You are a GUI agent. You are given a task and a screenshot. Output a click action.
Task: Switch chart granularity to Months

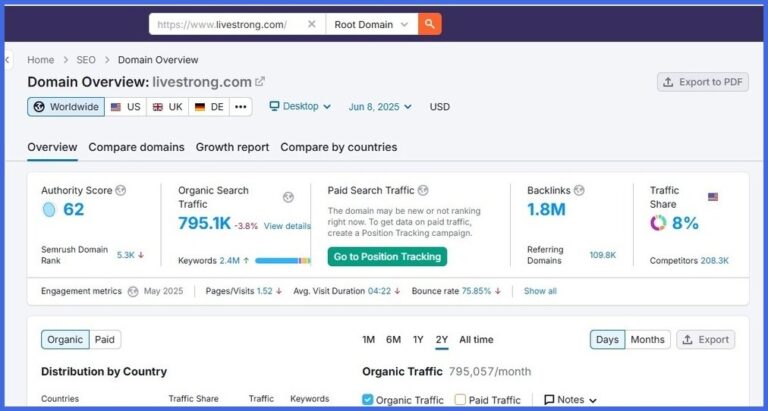648,339
